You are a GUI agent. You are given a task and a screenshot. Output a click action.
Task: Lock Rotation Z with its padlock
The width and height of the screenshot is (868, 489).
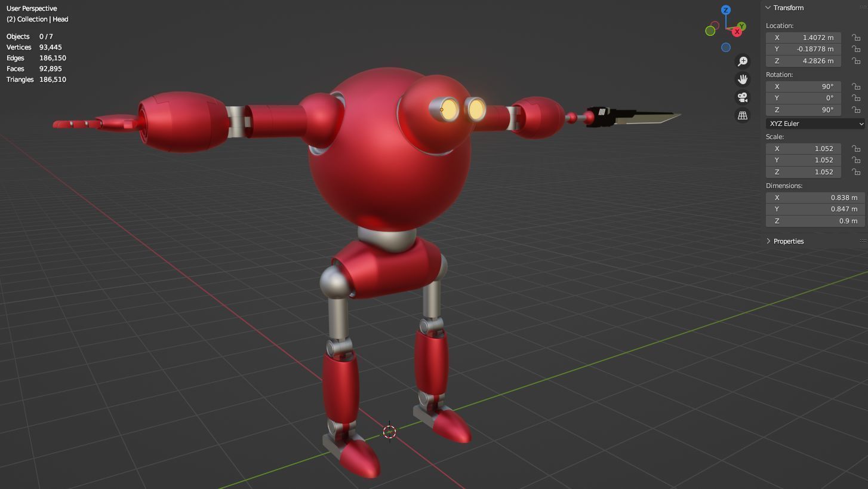tap(856, 110)
